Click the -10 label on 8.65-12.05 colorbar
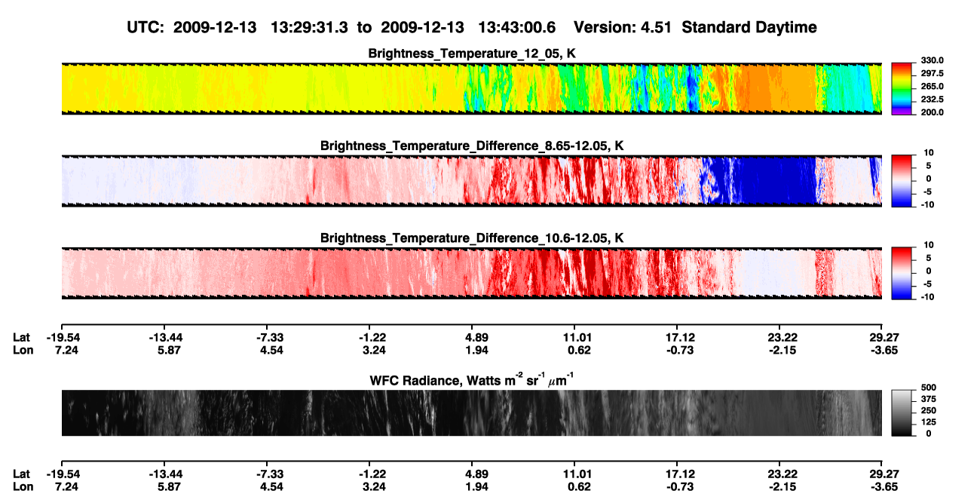 928,204
